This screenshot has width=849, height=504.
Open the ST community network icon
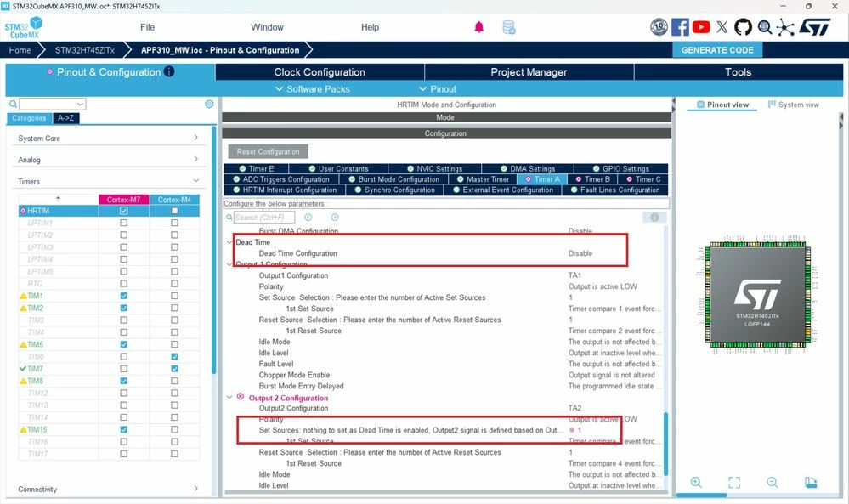785,27
